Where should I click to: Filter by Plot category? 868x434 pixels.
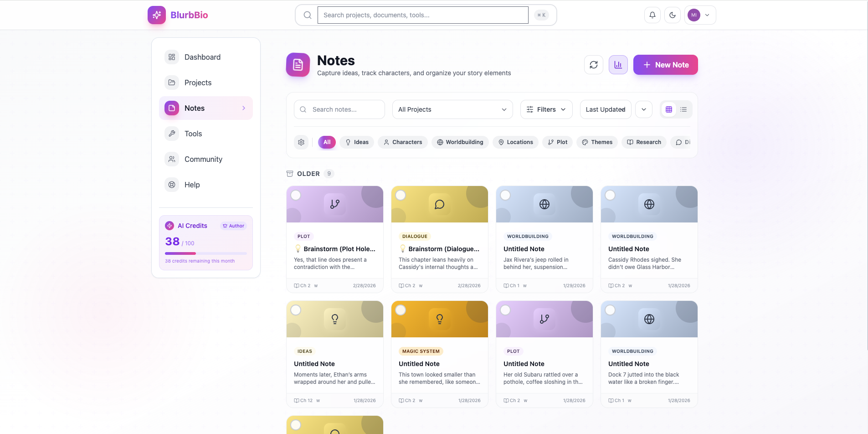[558, 142]
